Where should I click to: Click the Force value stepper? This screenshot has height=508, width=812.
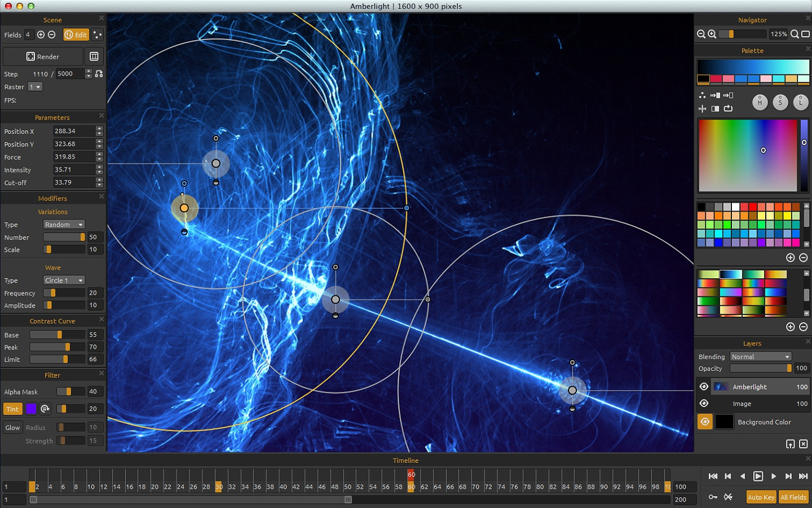pos(100,157)
